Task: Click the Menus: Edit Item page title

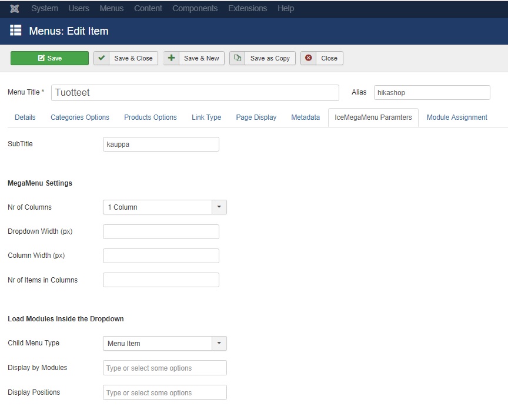Action: tap(69, 31)
